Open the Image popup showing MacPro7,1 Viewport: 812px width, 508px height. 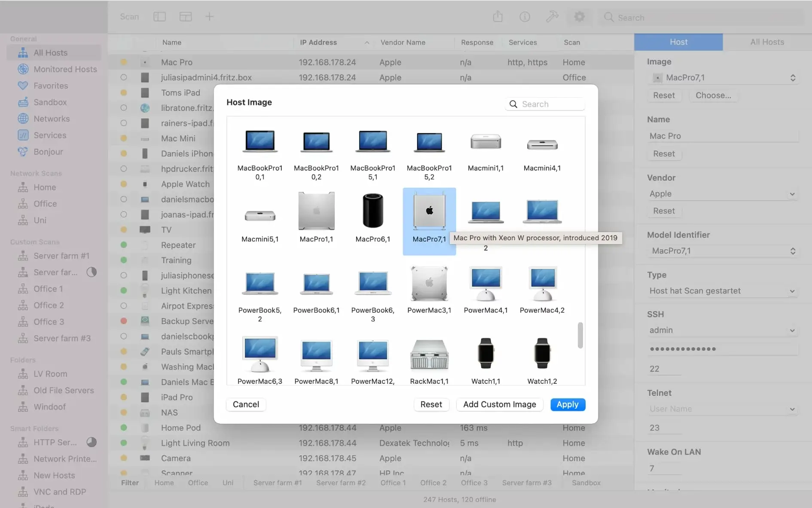(723, 78)
